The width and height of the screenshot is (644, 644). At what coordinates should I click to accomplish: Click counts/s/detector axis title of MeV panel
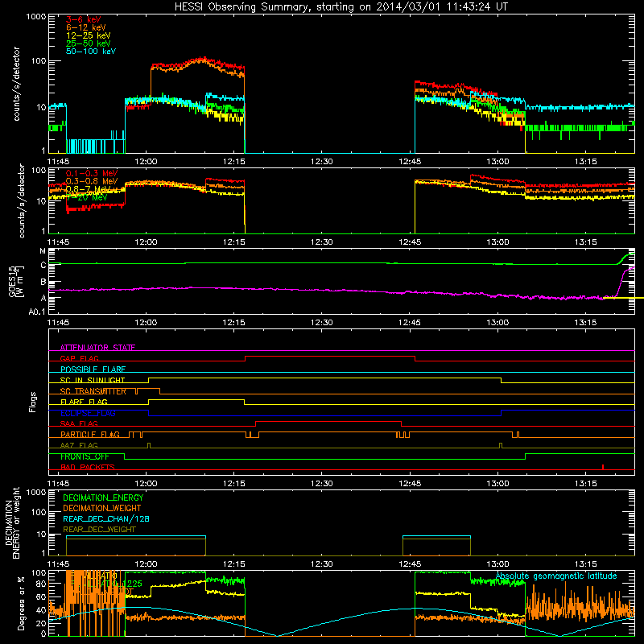pos(22,200)
